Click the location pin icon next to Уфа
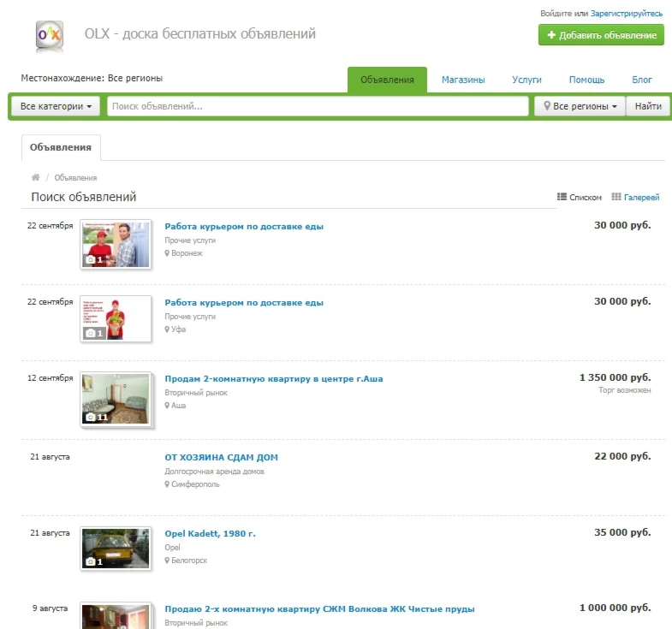This screenshot has height=629, width=672. pyautogui.click(x=167, y=329)
